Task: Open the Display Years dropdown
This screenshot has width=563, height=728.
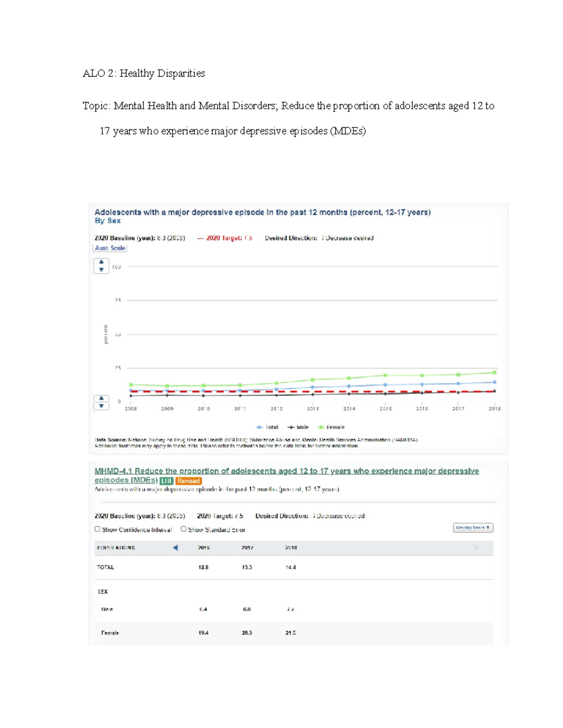Action: tap(473, 528)
